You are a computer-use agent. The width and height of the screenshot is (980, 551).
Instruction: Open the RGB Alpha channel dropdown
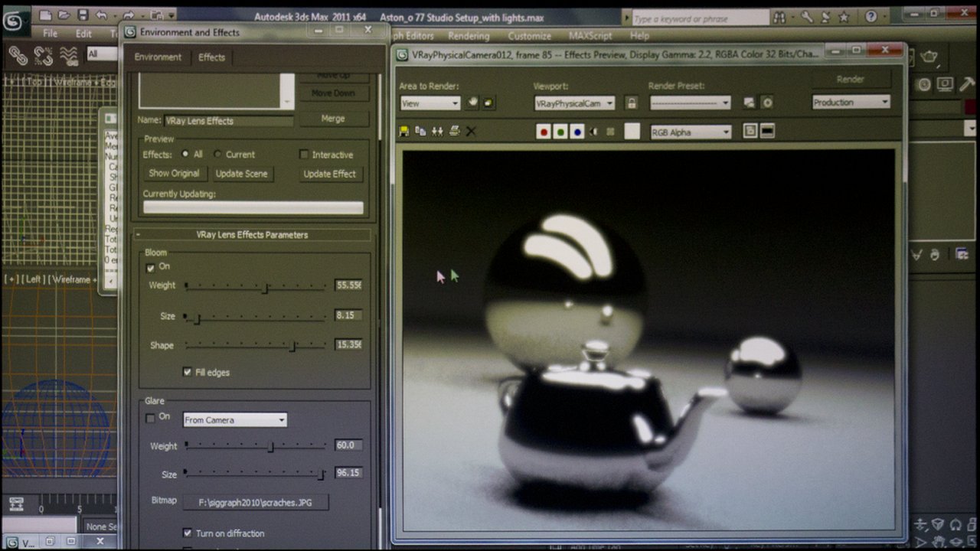(691, 132)
